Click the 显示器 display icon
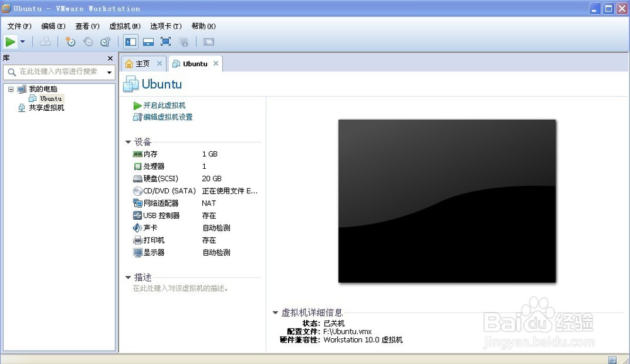 coord(137,253)
